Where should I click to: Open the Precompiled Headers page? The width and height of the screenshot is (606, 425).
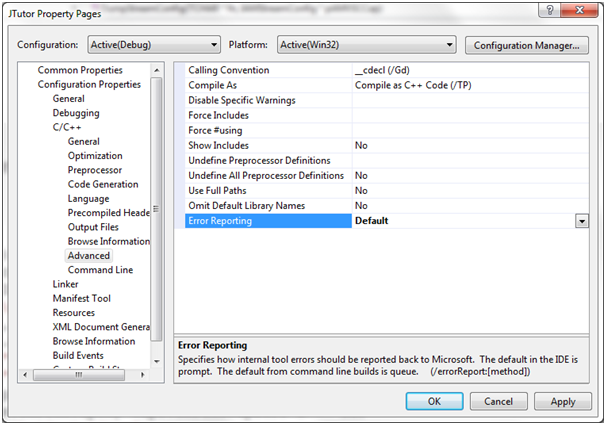click(x=109, y=213)
